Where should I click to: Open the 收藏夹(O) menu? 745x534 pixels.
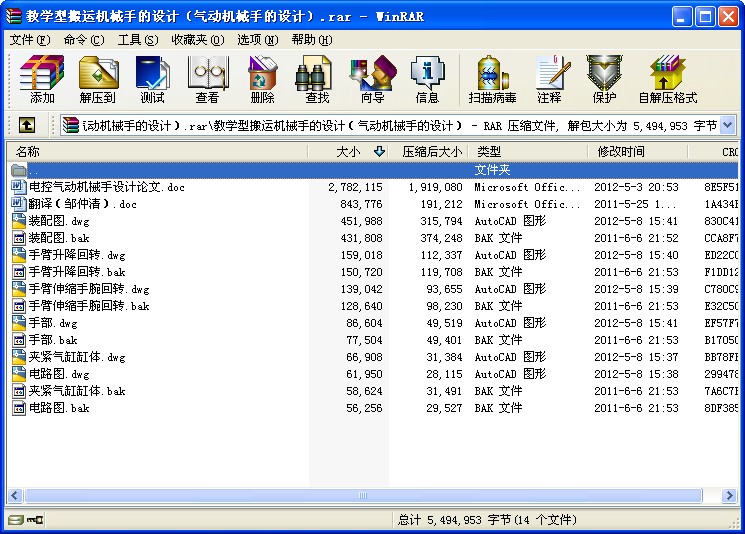point(198,40)
